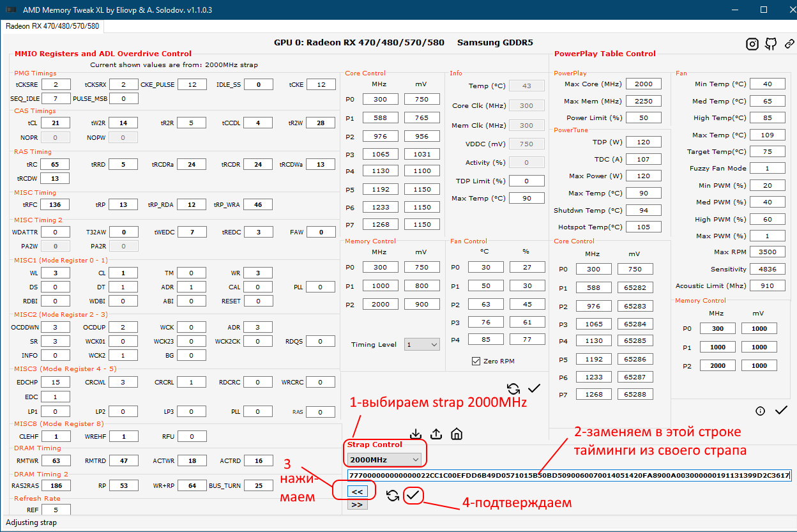This screenshot has width=797, height=532.
Task: Click the tW2R value field
Action: 124,123
